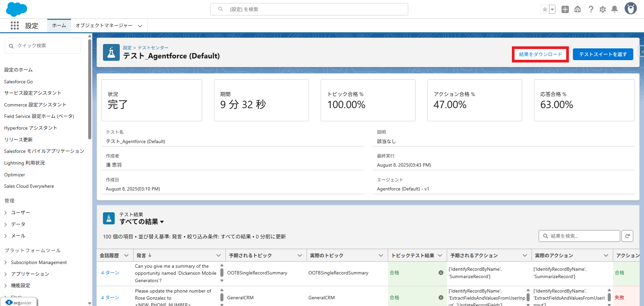The image size is (644, 306).
Task: Open the 会話履歴 column menu chevron
Action: pyautogui.click(x=126, y=256)
